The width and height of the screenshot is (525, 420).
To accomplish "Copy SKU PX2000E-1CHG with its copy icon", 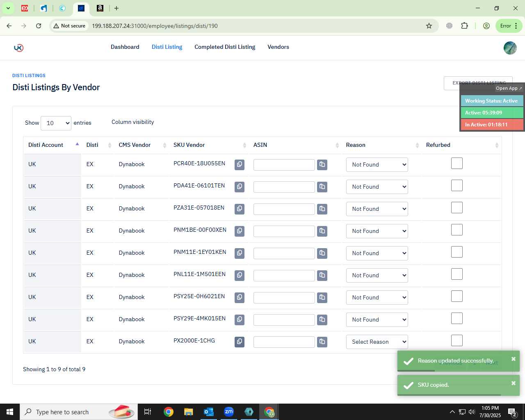I will pos(240,342).
